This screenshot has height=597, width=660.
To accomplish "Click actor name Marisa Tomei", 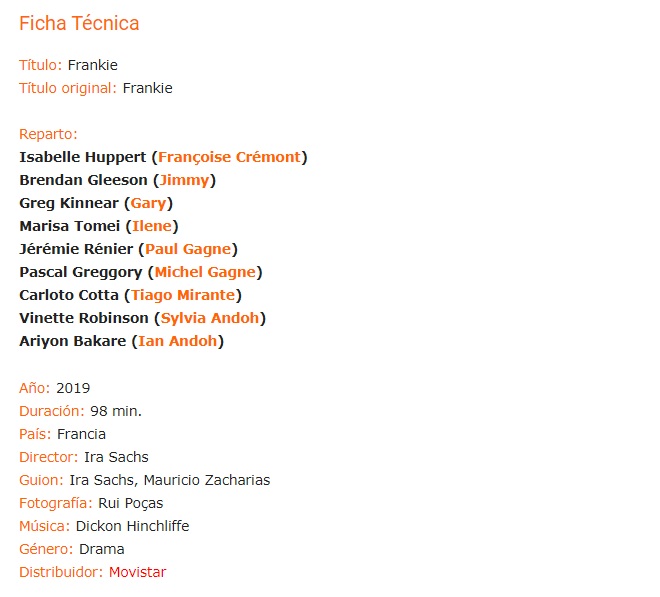I will point(70,226).
